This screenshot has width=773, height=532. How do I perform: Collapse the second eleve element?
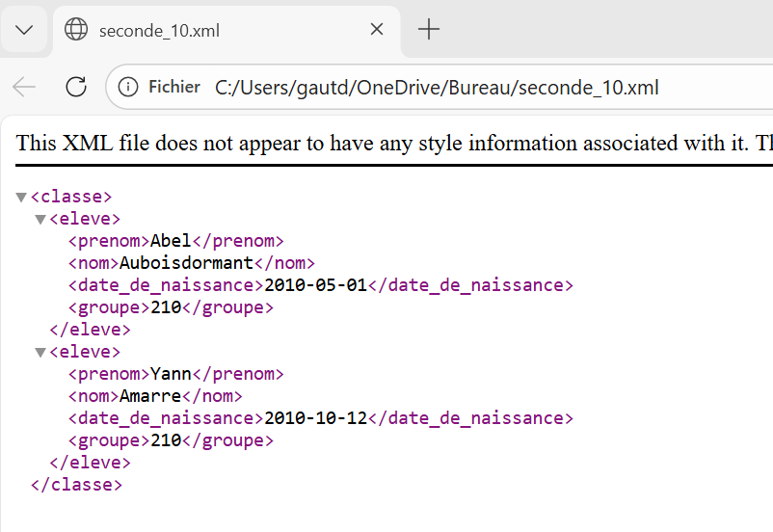(40, 353)
